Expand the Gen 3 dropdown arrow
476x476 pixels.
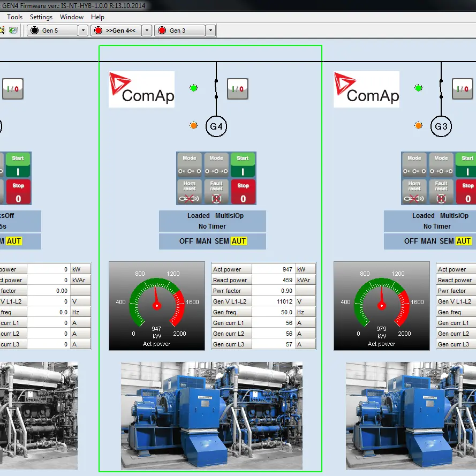pos(210,31)
